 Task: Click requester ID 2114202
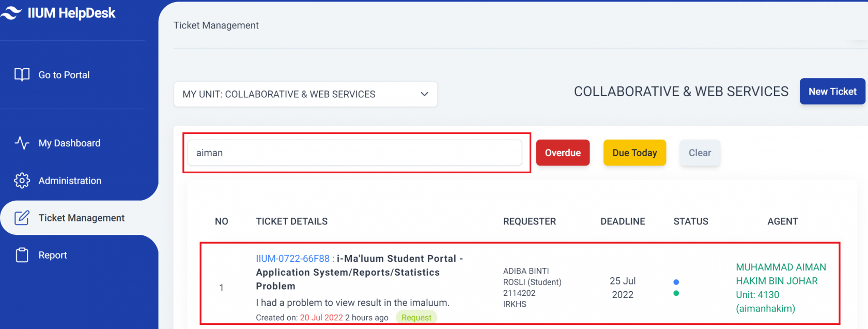(x=519, y=293)
